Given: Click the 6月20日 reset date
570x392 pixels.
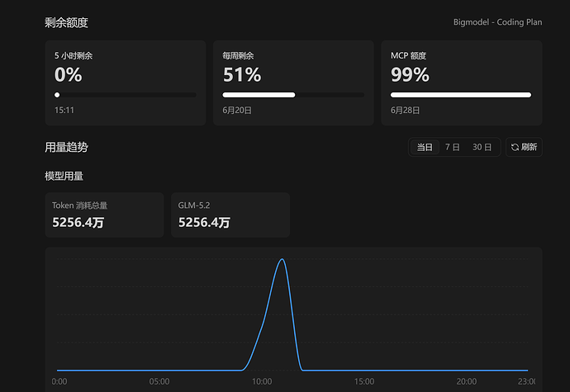Looking at the screenshot, I should click(x=237, y=110).
